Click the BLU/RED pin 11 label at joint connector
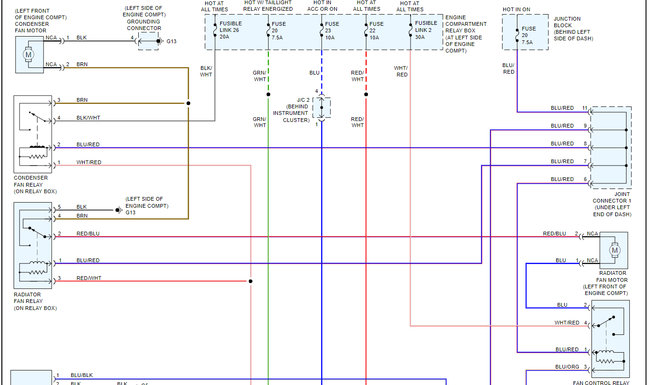The width and height of the screenshot is (650, 385). click(562, 108)
